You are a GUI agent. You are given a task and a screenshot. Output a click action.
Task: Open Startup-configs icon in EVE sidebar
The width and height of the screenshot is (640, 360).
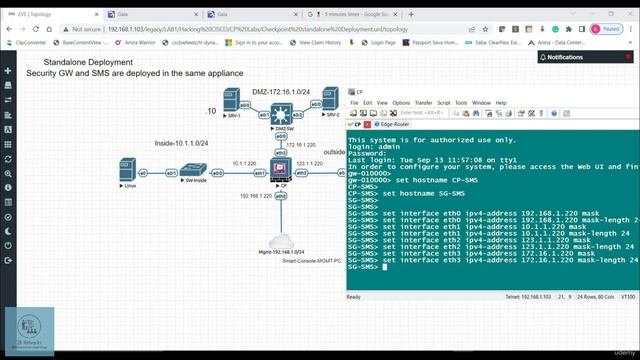tap(8, 115)
